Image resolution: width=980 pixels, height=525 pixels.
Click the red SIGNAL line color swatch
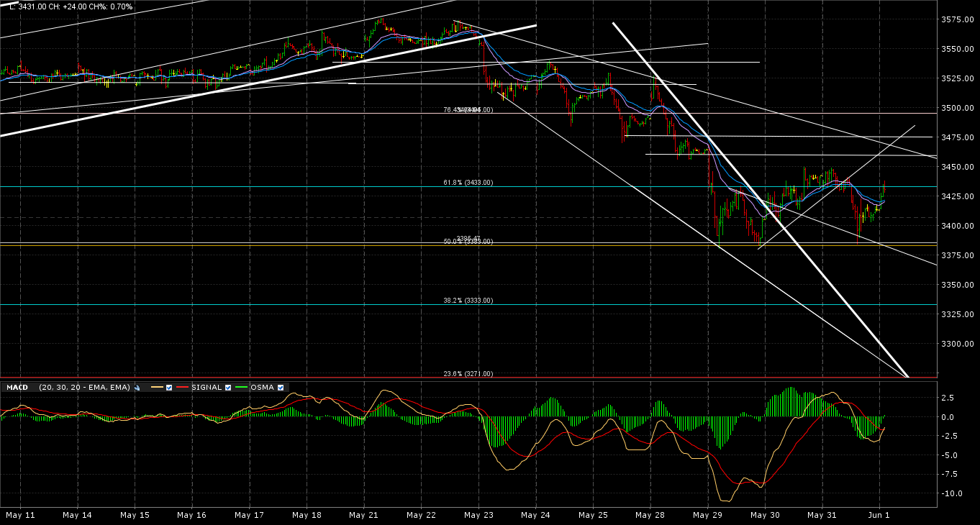[183, 388]
